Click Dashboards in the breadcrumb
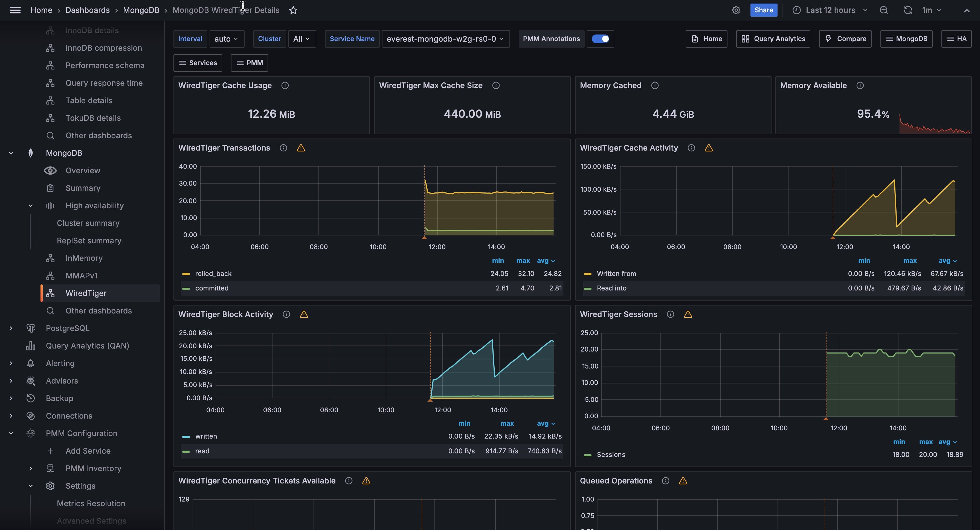This screenshot has width=980, height=530. tap(88, 10)
